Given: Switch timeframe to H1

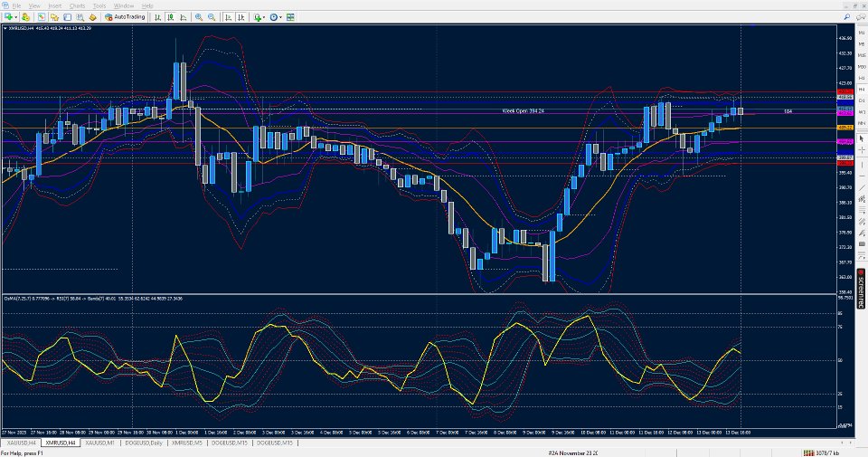Looking at the screenshot, I should [x=862, y=78].
